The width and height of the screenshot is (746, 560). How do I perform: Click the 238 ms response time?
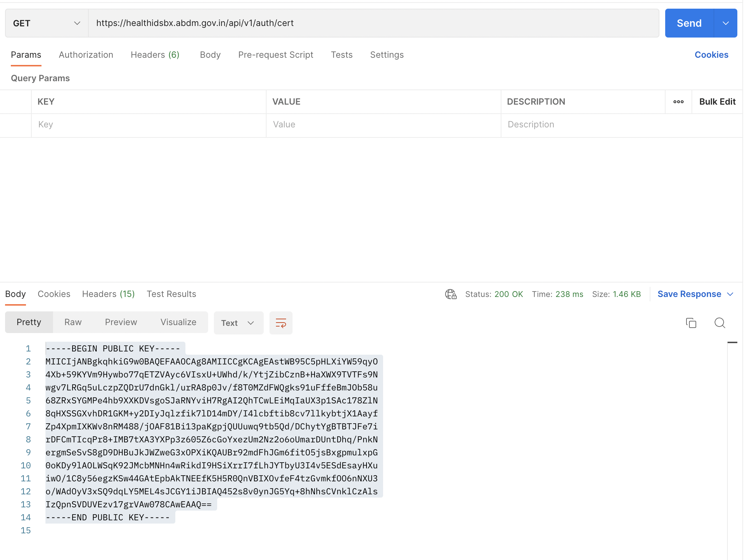pyautogui.click(x=569, y=294)
